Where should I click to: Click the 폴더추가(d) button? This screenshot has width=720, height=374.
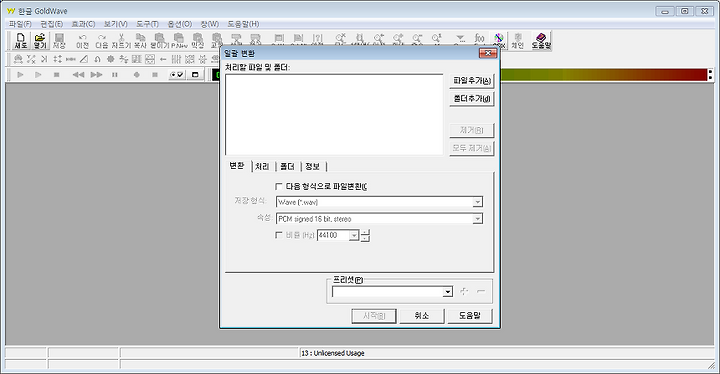(472, 99)
